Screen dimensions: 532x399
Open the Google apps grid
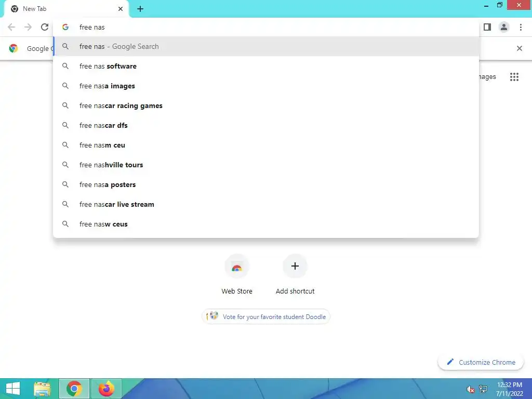[514, 77]
